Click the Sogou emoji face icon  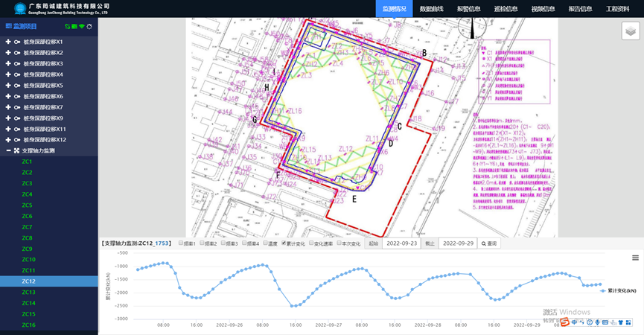point(590,322)
